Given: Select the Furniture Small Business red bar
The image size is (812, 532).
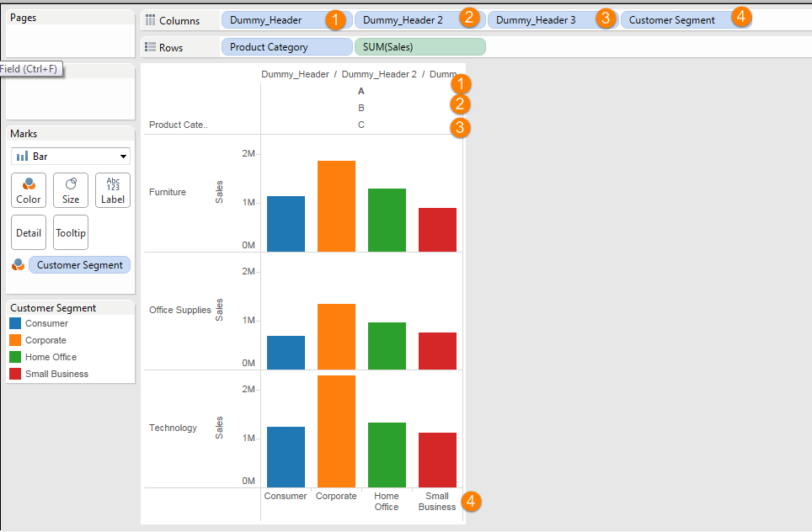Looking at the screenshot, I should point(438,230).
